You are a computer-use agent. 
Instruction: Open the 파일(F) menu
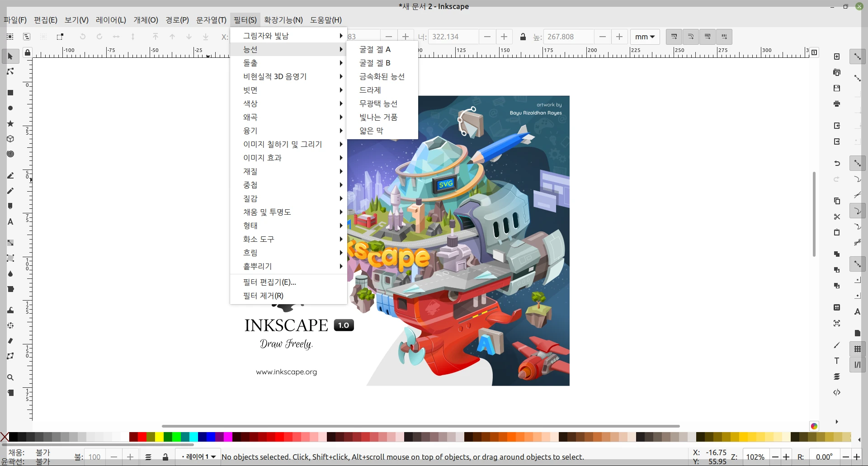[x=15, y=20]
